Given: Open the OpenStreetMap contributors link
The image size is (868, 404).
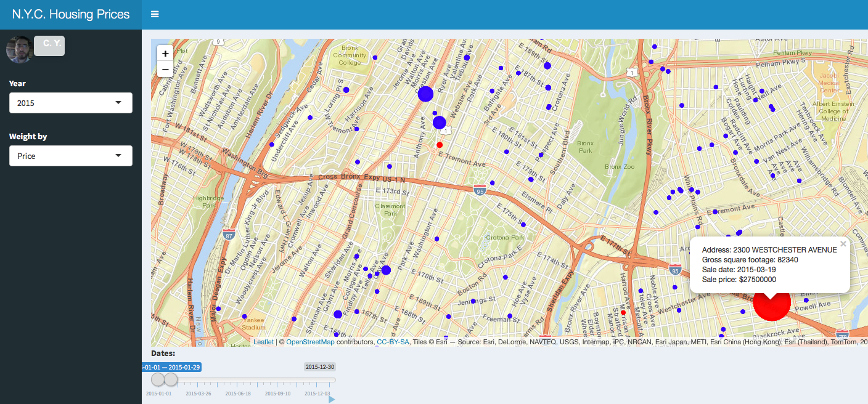Looking at the screenshot, I should [x=311, y=342].
